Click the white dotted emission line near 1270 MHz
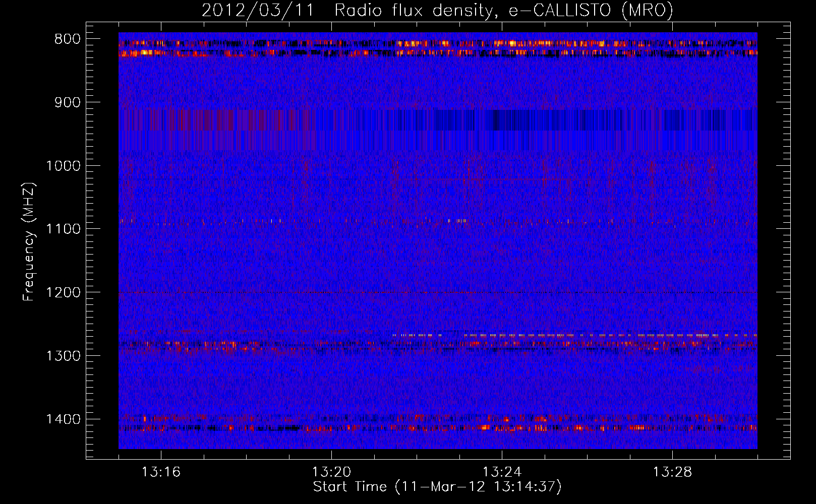Image resolution: width=816 pixels, height=504 pixels. [574, 335]
